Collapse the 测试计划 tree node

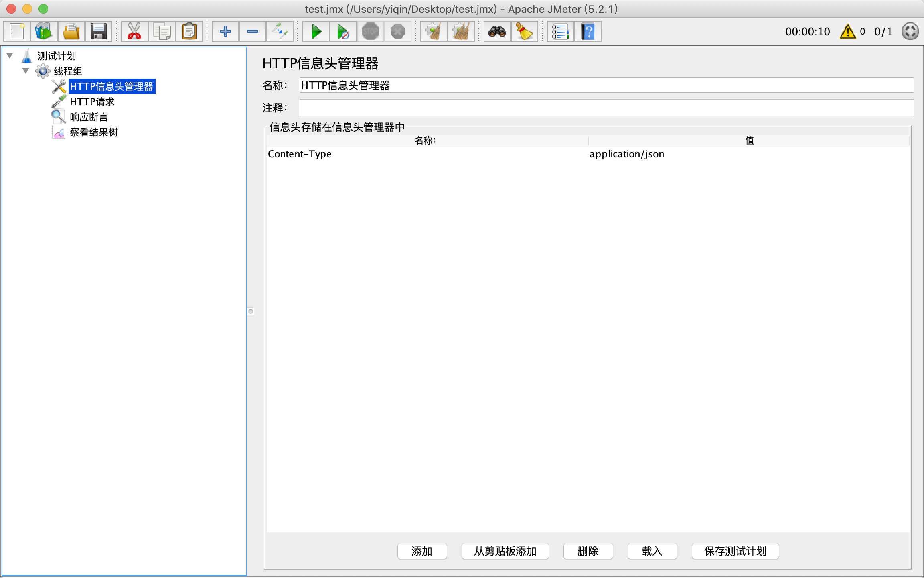click(x=10, y=55)
